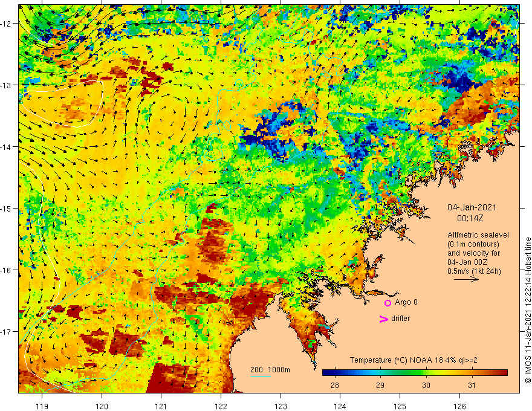Click the 'Altimetric sealevel' caption text
Viewport: 532px width, 411px height.
(478, 235)
